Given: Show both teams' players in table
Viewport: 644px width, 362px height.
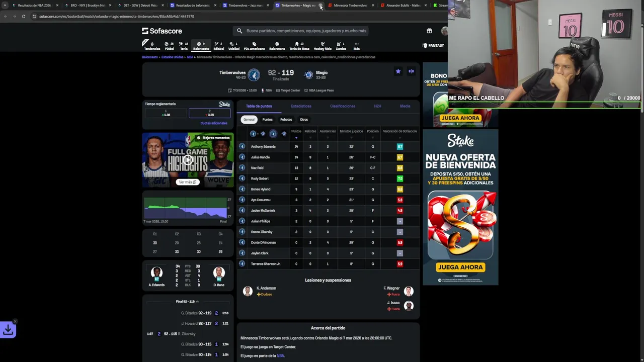Looking at the screenshot, I should (258, 133).
